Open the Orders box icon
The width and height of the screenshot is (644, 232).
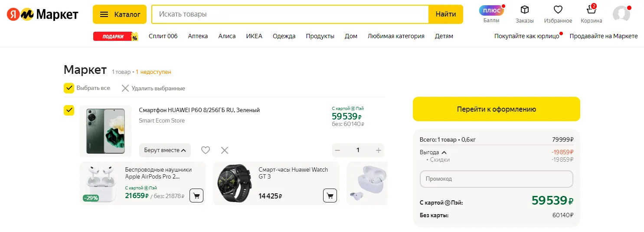point(524,10)
